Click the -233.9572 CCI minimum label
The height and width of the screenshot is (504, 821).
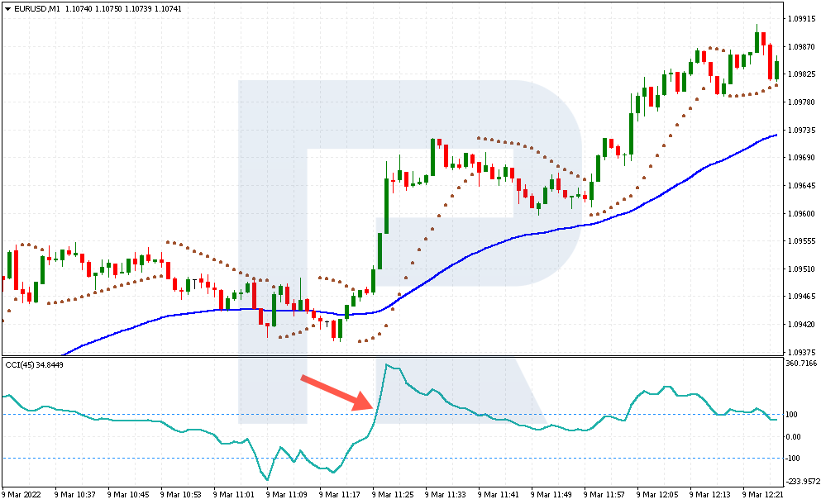803,482
